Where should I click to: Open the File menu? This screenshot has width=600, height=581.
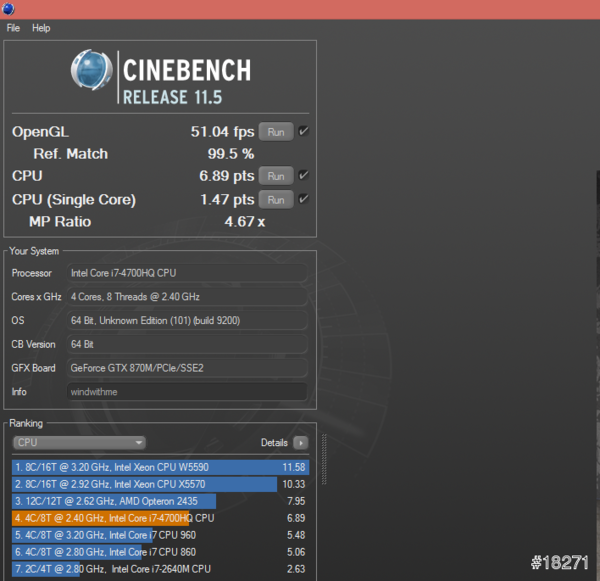pyautogui.click(x=13, y=28)
